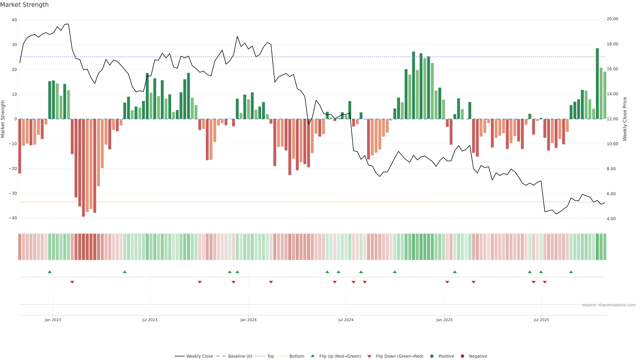Click the Jul 2024 x-axis label
The height and width of the screenshot is (362, 644).
click(346, 320)
